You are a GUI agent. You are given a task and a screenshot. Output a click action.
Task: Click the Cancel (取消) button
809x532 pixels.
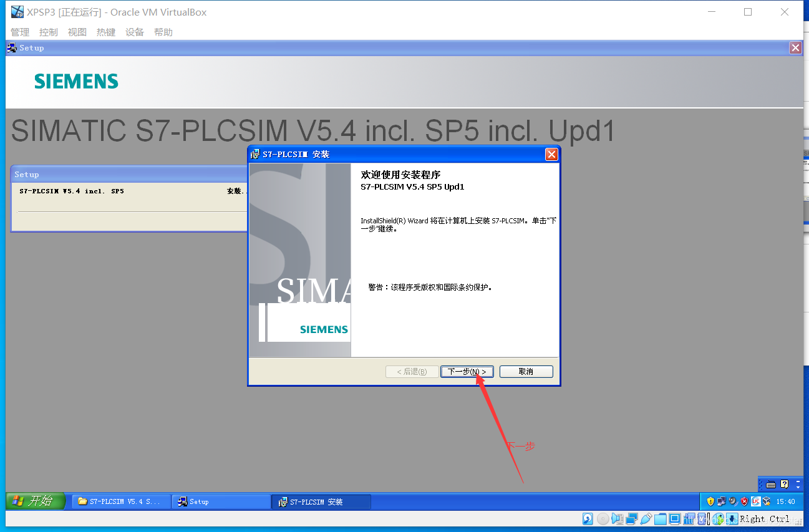526,372
